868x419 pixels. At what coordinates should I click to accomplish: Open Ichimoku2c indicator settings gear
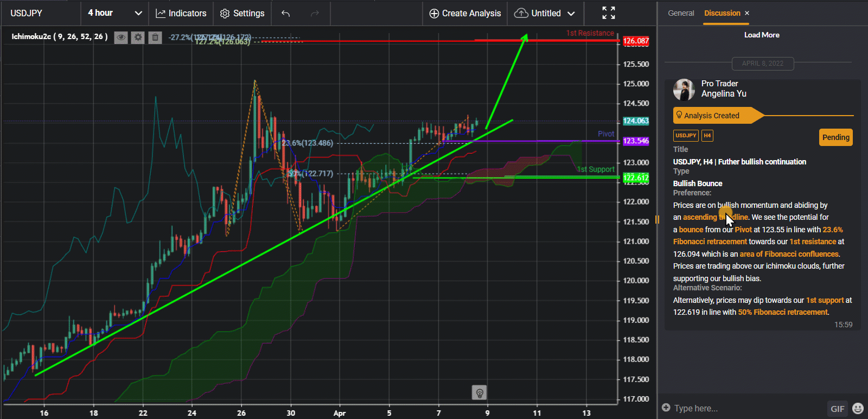[138, 37]
